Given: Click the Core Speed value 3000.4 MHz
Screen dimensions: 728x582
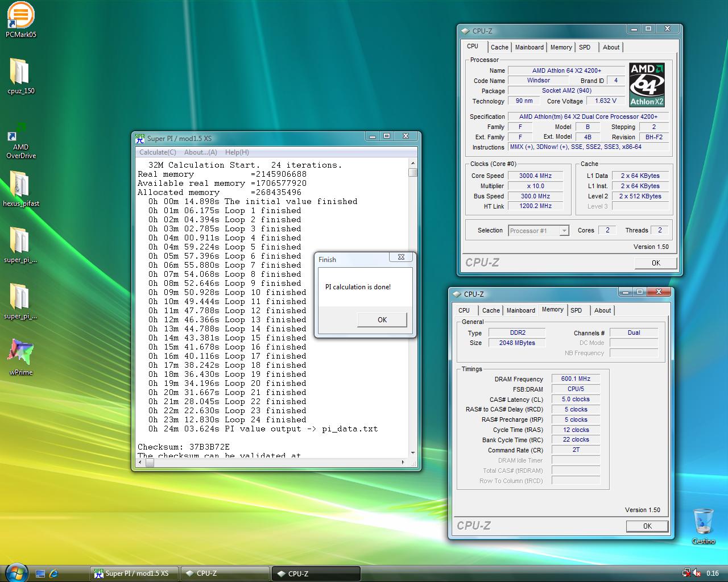Looking at the screenshot, I should point(535,176).
